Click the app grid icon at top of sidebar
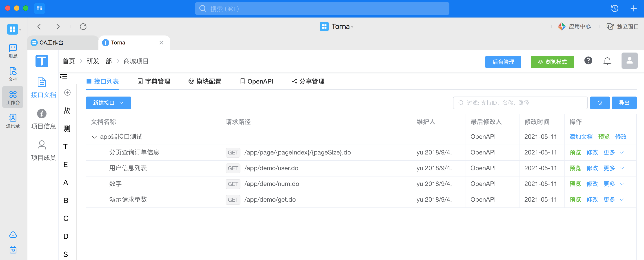The height and width of the screenshot is (260, 644). (x=13, y=29)
